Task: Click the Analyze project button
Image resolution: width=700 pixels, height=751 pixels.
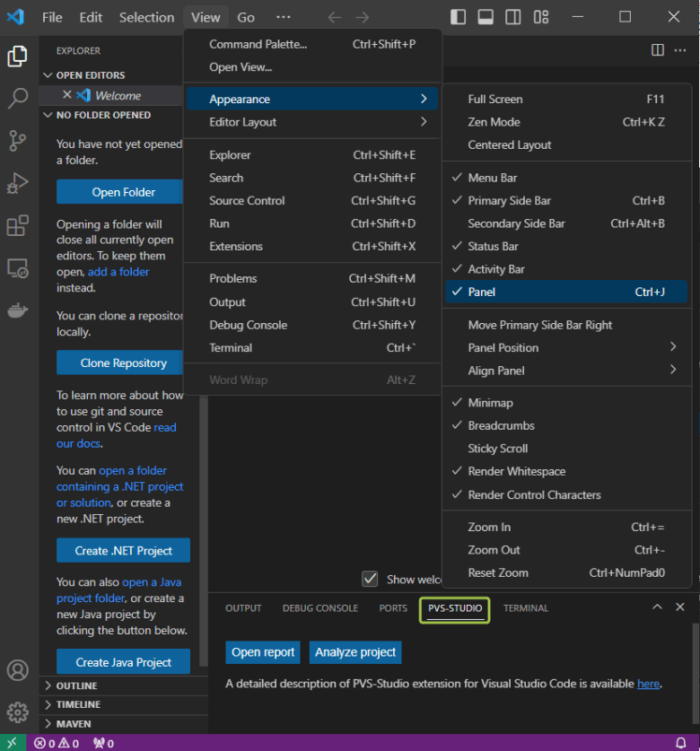Action: 354,652
